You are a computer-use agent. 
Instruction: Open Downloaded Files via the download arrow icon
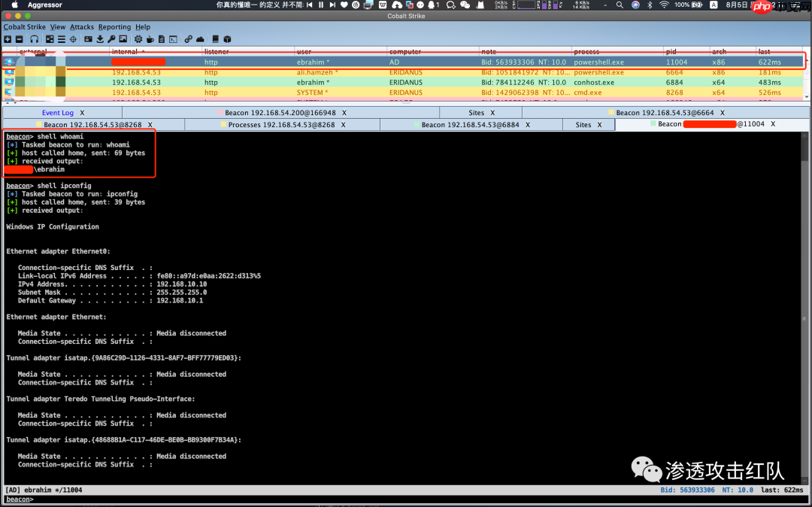pos(100,39)
